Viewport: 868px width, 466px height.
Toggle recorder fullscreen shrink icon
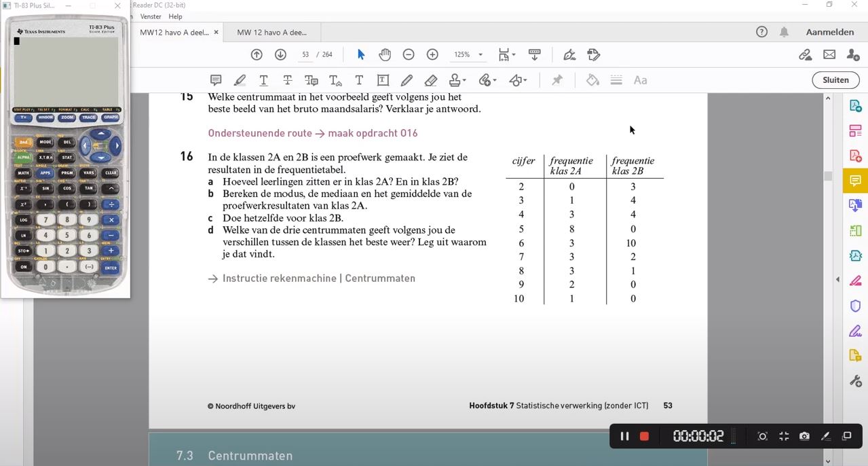coord(784,436)
